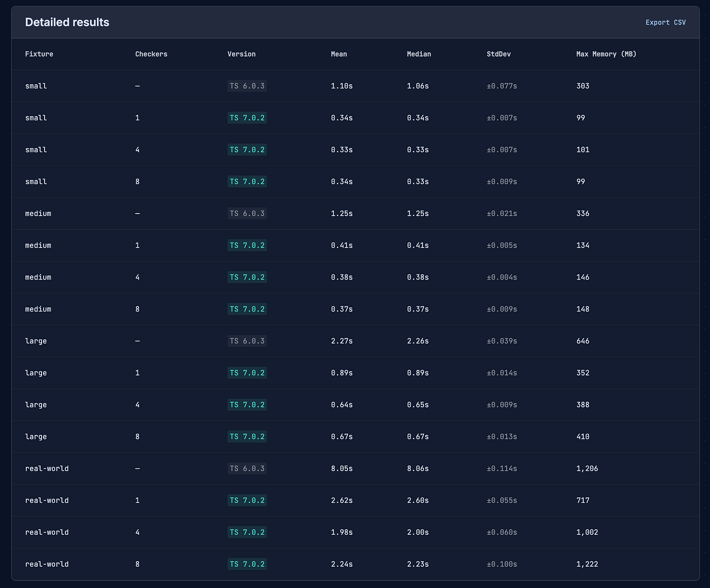Image resolution: width=710 pixels, height=588 pixels.
Task: Click the 303 max memory value
Action: (583, 86)
